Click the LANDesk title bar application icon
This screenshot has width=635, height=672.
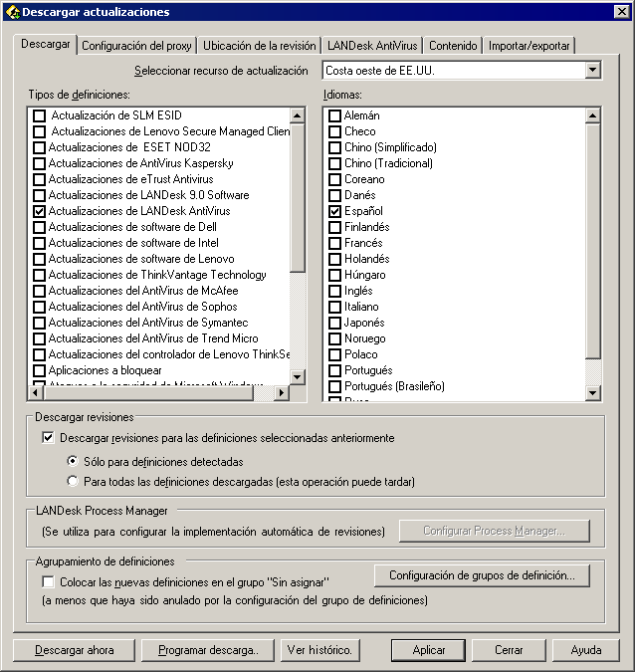point(12,12)
